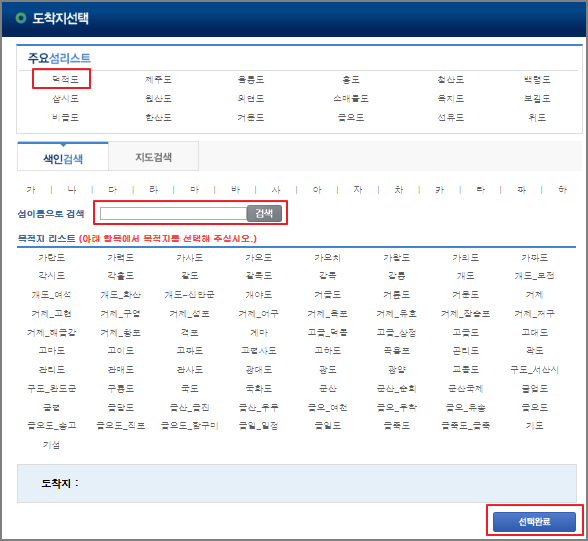Filter by index letter 타
This screenshot has height=541, width=588.
coord(480,190)
